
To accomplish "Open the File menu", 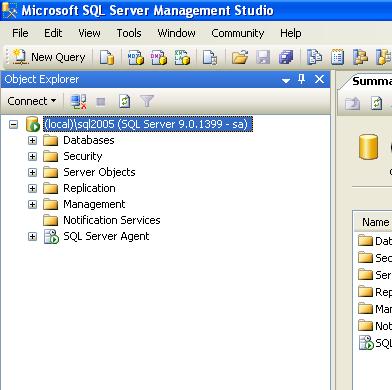I will tap(20, 33).
